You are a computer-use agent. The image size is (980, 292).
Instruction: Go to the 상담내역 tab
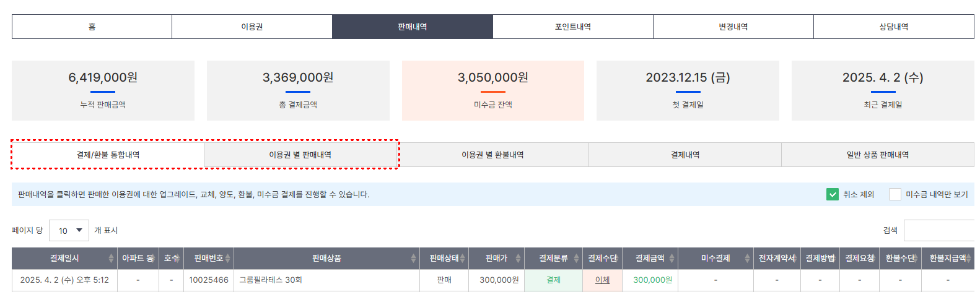tap(894, 27)
